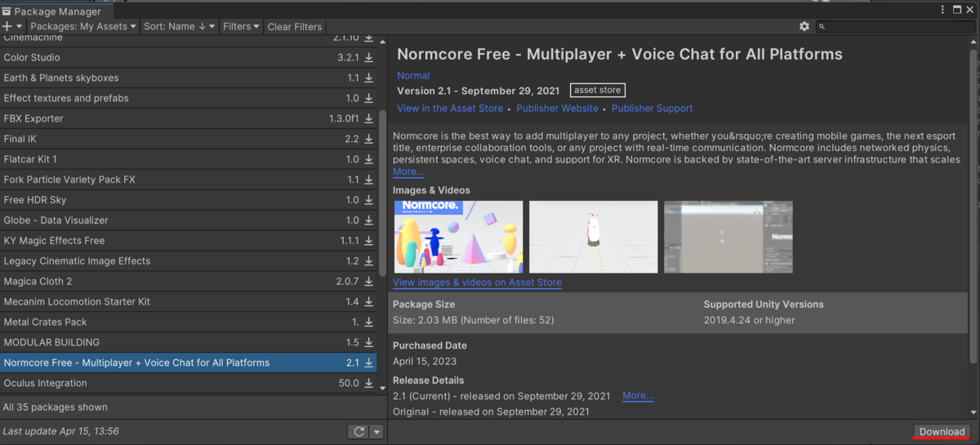Click download icon next to Final IK
This screenshot has width=980, height=445.
pyautogui.click(x=369, y=140)
